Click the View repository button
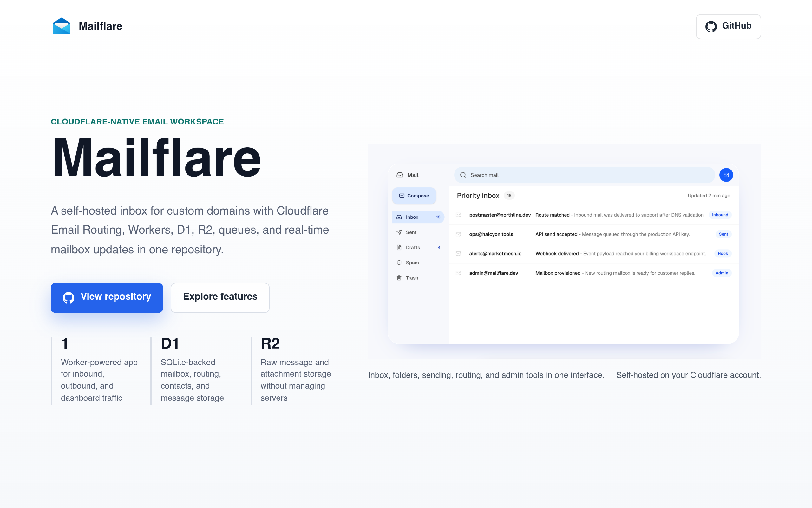812x508 pixels. (107, 297)
